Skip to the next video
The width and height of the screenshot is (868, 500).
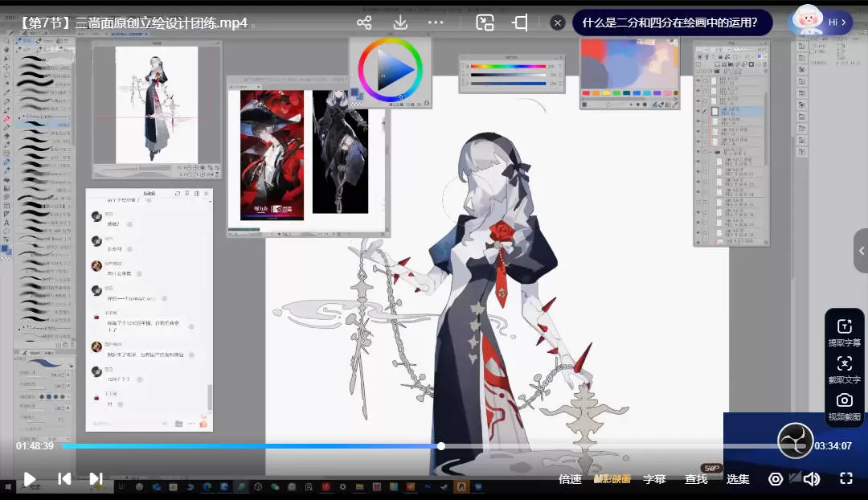point(96,479)
